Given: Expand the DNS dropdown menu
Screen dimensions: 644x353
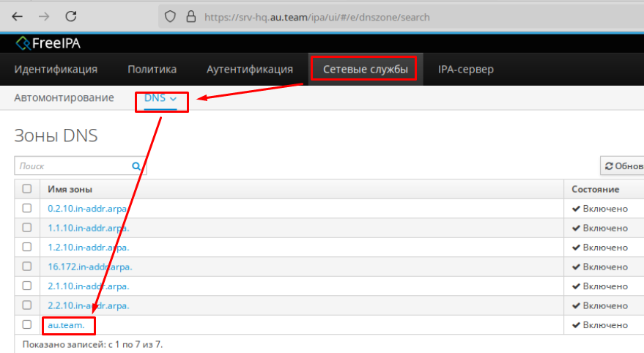Looking at the screenshot, I should pos(160,98).
